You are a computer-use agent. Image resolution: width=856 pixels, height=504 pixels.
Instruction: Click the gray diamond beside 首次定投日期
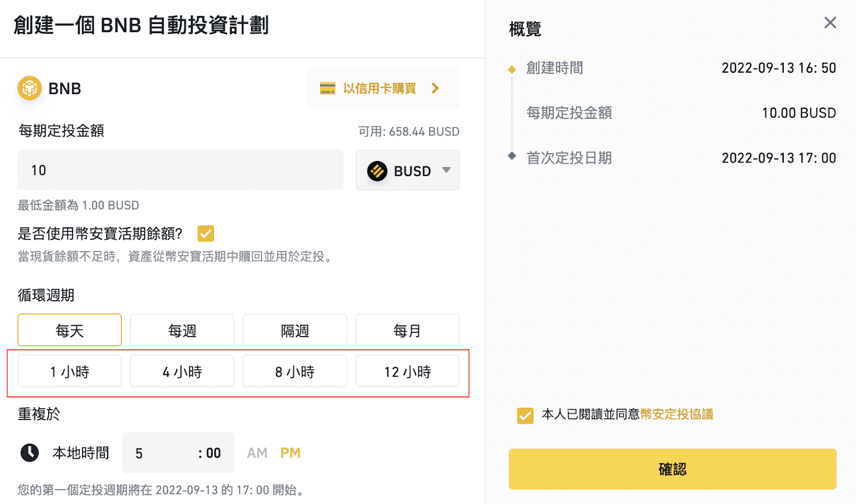(x=512, y=156)
